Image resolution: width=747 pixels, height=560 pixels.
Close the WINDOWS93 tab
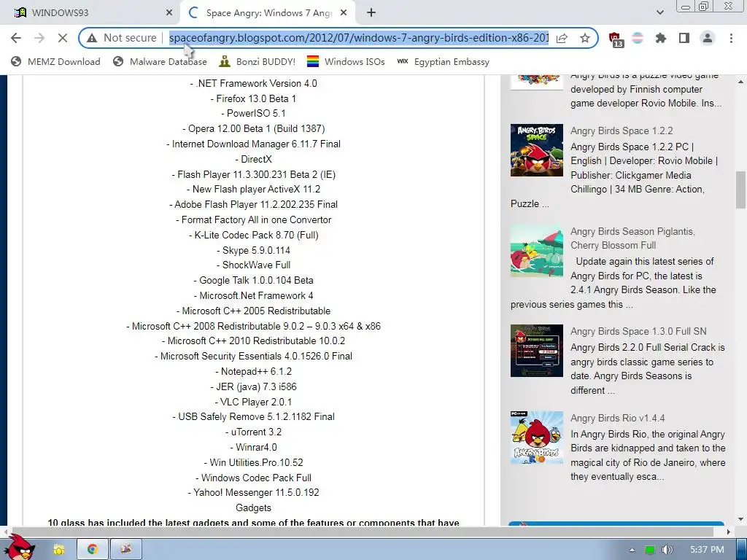pos(169,13)
